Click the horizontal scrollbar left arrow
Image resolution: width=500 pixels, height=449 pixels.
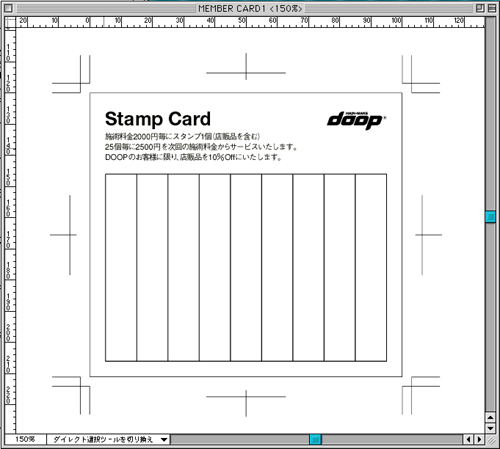(469, 440)
